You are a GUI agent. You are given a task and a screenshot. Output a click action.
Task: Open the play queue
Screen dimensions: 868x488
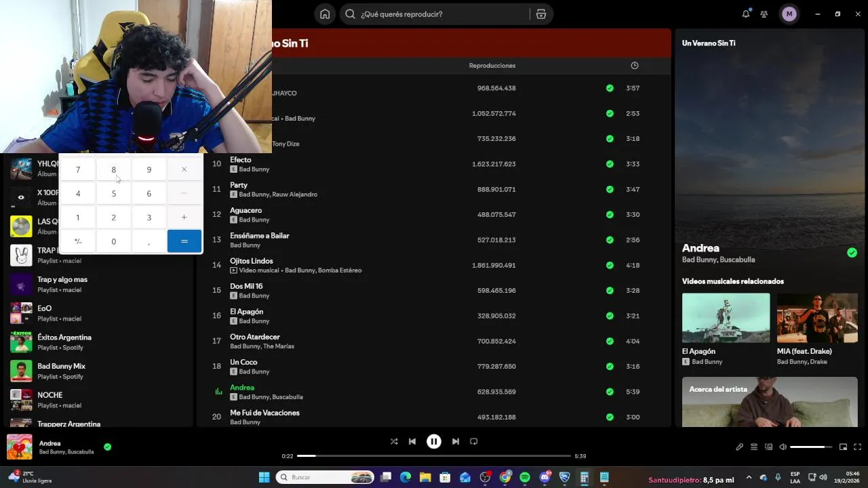tap(754, 447)
